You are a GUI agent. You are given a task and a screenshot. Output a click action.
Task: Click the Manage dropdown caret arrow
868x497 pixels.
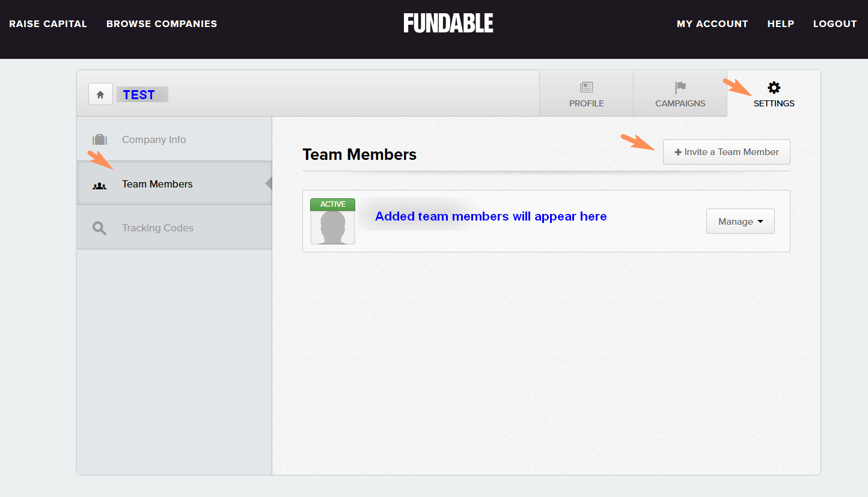tap(760, 222)
